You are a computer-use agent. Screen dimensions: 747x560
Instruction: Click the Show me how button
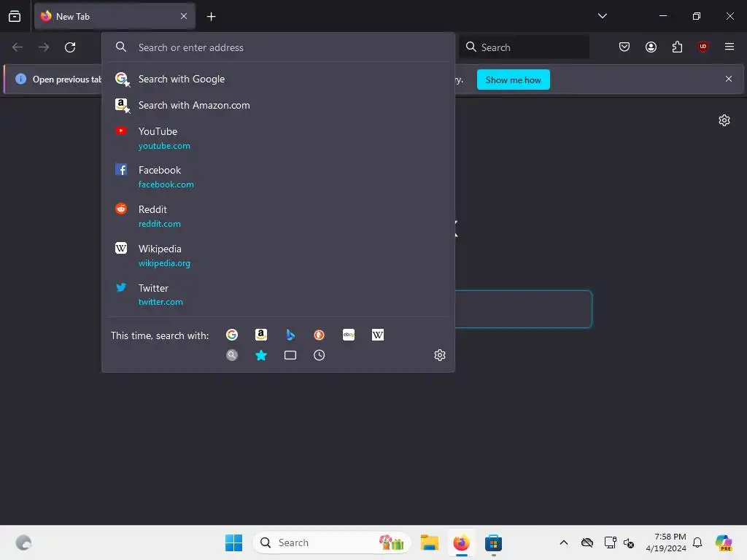[x=513, y=79]
